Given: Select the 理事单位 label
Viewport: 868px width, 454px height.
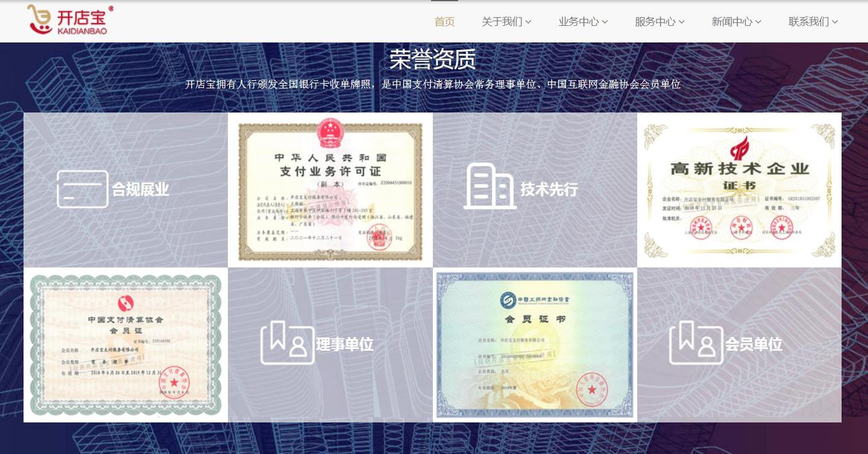Looking at the screenshot, I should (345, 344).
